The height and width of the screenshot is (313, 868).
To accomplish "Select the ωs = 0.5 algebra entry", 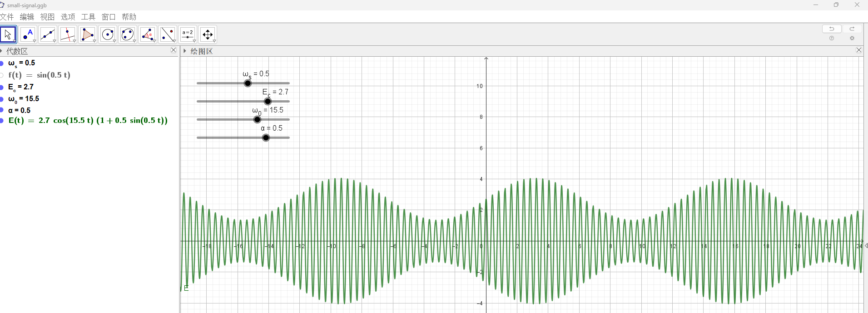I will [22, 64].
